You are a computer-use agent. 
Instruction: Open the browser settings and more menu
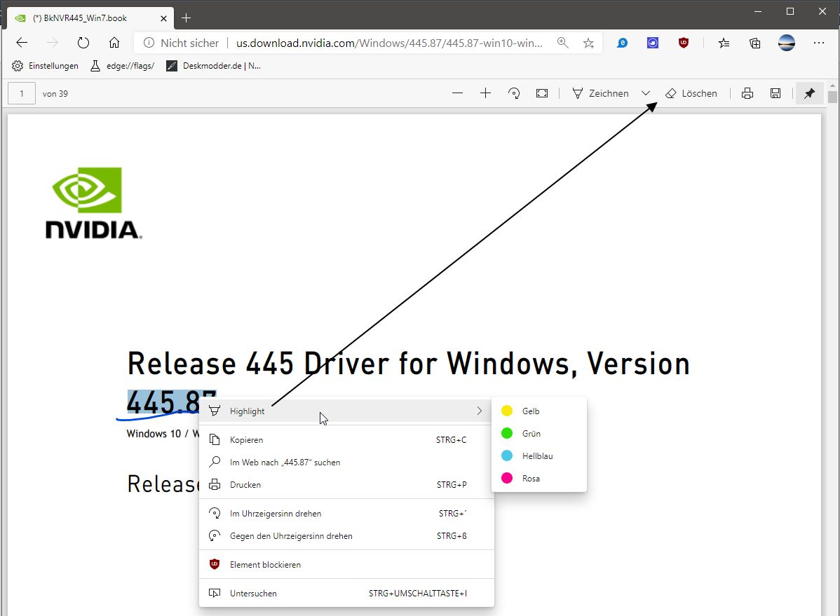click(818, 43)
